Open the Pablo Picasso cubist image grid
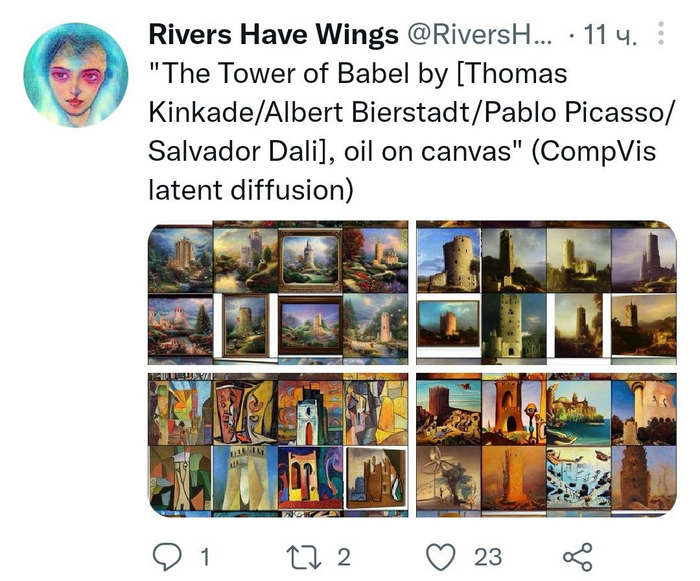The image size is (700, 581). [x=278, y=445]
